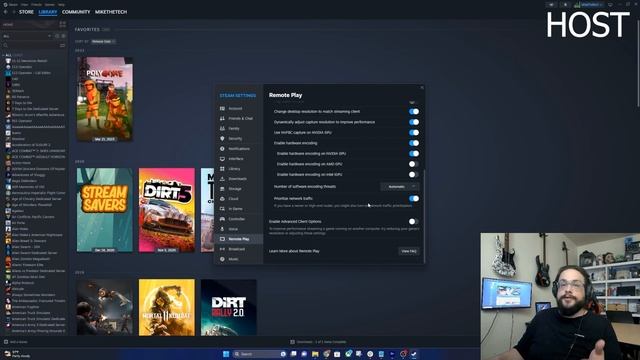Click Steam back navigation arrow
640x360 pixels.
point(5,12)
